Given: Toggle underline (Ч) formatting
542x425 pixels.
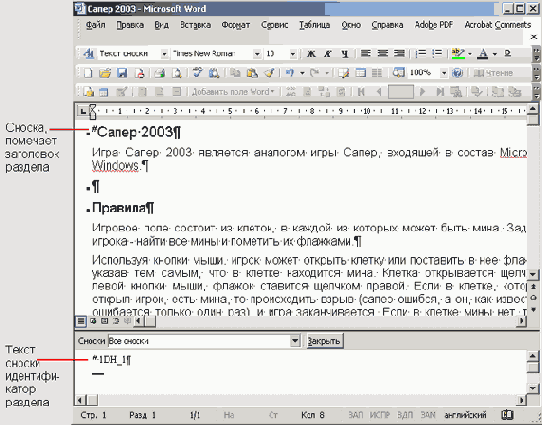Looking at the screenshot, I should 345,54.
